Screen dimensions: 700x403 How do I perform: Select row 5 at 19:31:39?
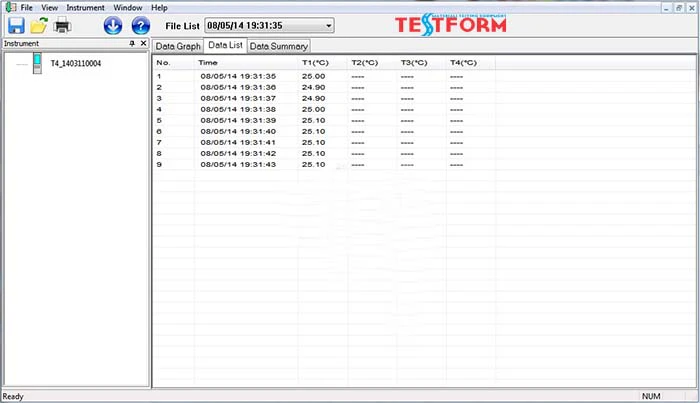[238, 120]
